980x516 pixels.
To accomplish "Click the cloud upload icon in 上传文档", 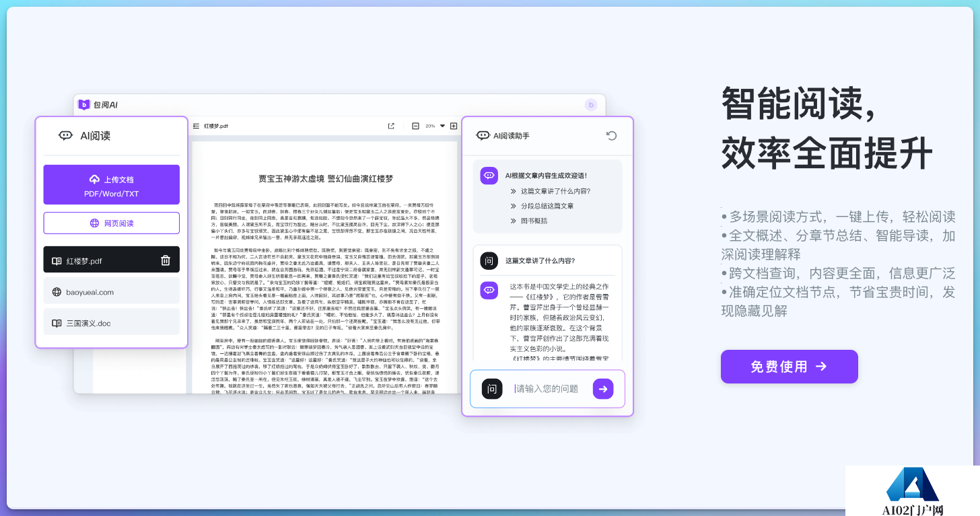I will (94, 180).
